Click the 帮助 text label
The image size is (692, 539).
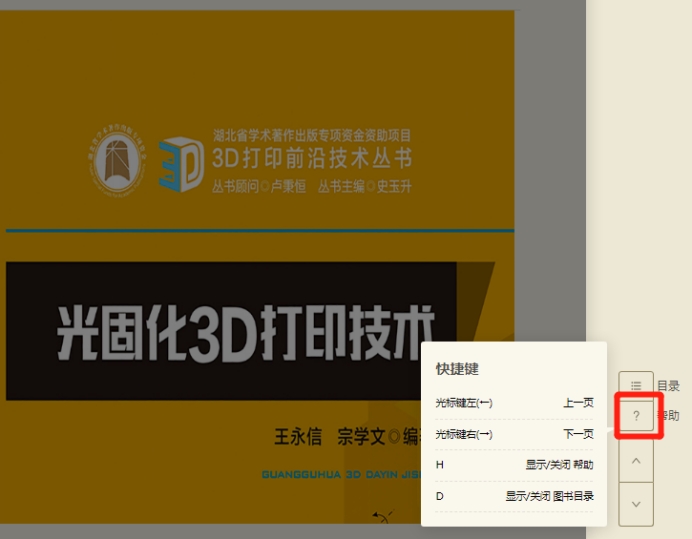click(x=670, y=416)
